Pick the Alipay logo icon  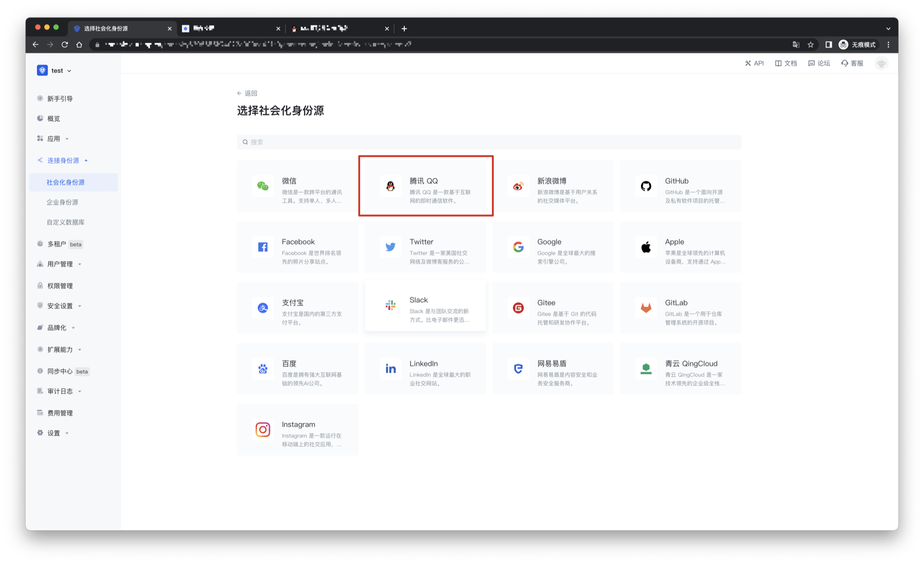(263, 308)
